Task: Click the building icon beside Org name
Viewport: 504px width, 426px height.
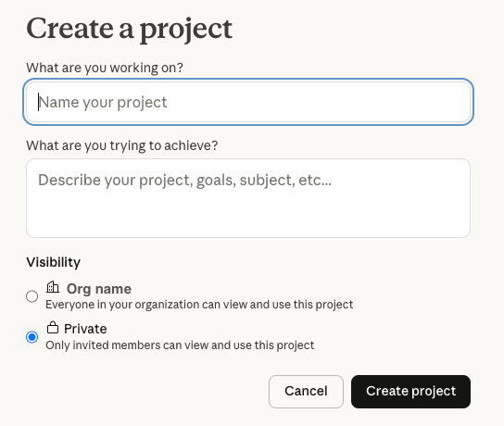Action: click(53, 287)
